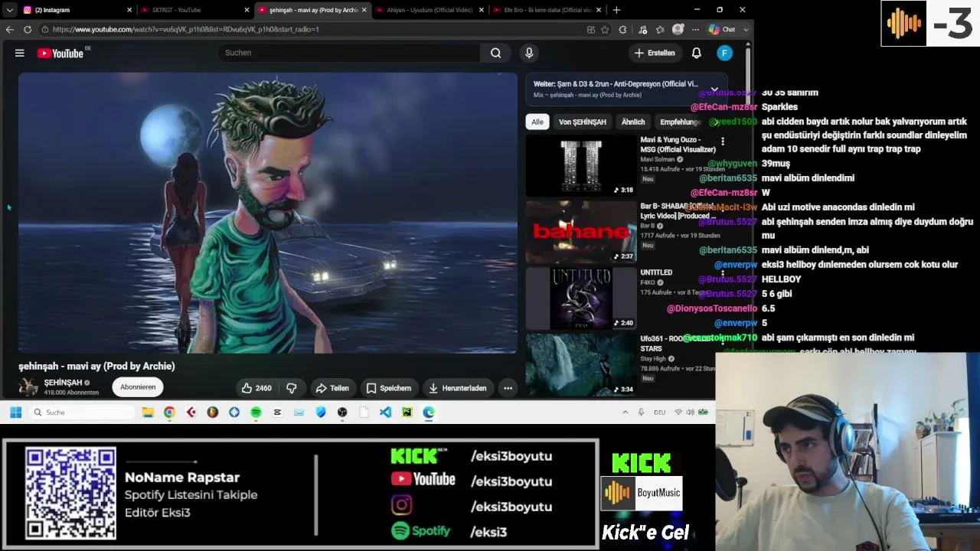
Task: Open Google Chrome from the taskbar
Action: click(169, 412)
